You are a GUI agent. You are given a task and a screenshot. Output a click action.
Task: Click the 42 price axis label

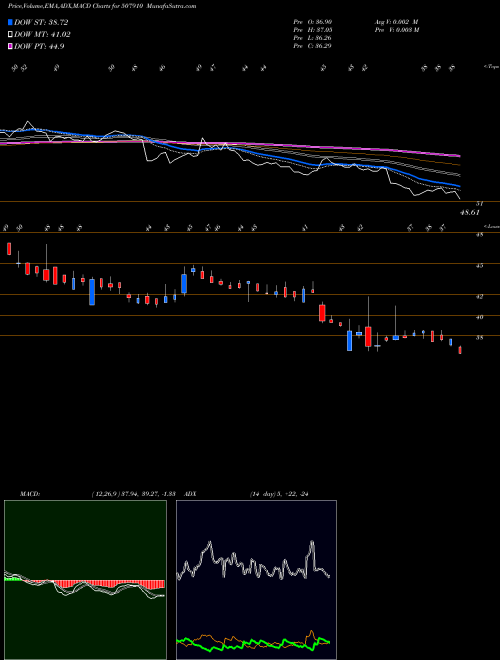click(479, 296)
